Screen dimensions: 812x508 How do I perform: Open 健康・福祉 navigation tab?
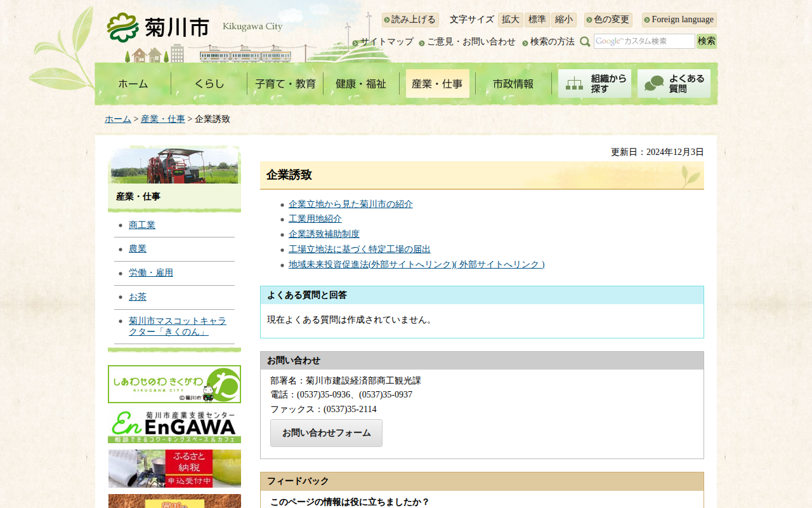coord(362,84)
